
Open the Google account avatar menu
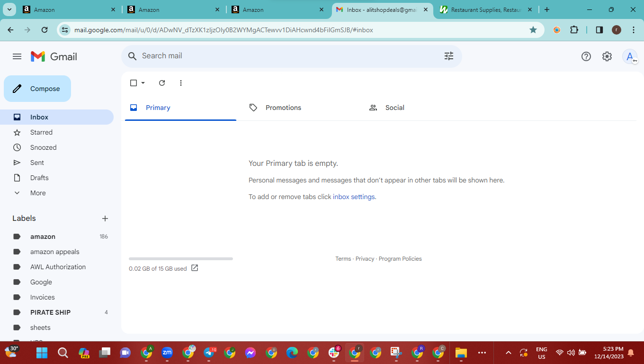click(630, 56)
